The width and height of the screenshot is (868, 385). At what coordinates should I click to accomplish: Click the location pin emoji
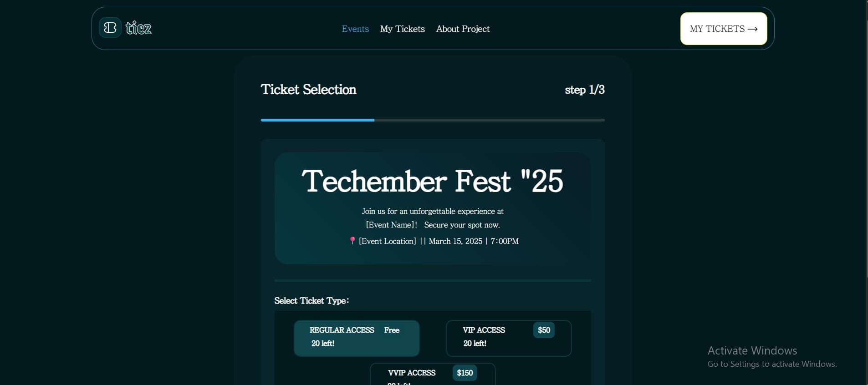pyautogui.click(x=352, y=241)
